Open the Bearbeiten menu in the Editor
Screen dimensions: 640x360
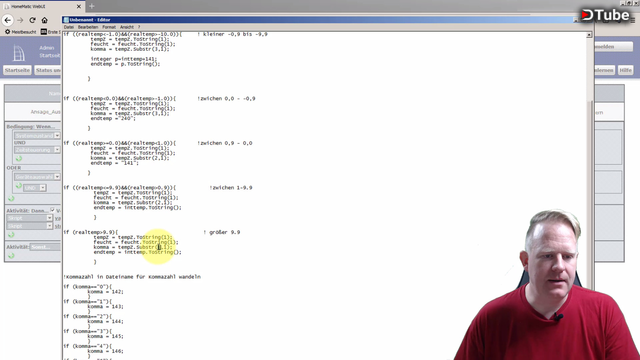click(88, 27)
